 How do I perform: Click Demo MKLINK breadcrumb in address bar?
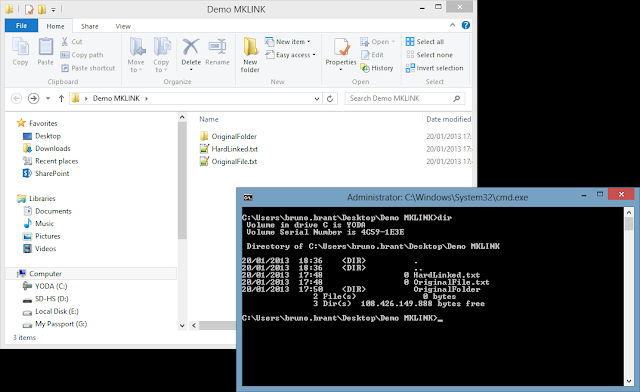[x=116, y=98]
